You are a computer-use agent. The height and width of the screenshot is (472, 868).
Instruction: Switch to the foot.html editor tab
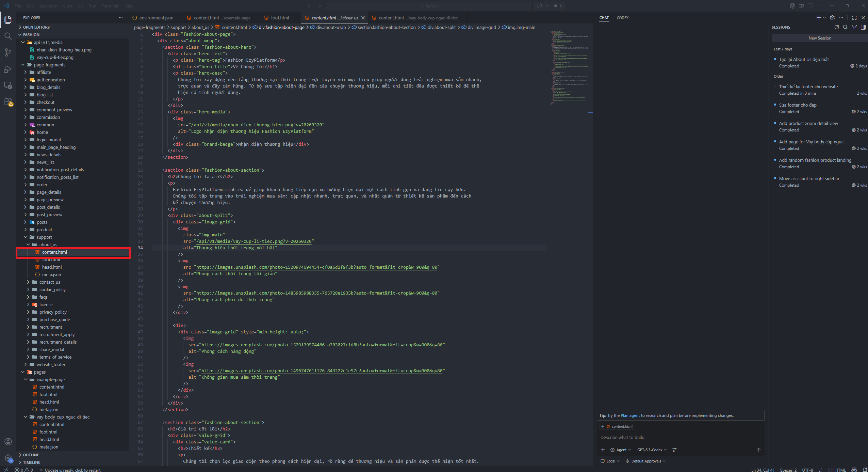tap(280, 18)
